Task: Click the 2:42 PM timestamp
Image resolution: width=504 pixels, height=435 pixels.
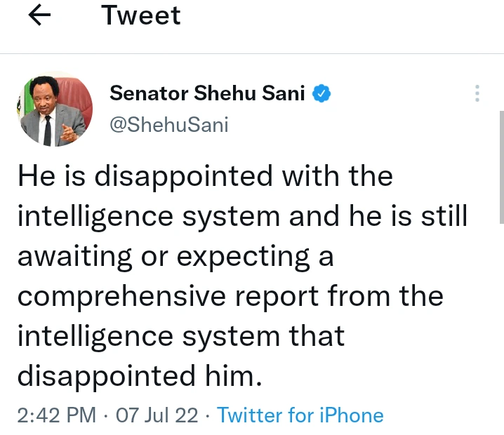Action: (56, 415)
